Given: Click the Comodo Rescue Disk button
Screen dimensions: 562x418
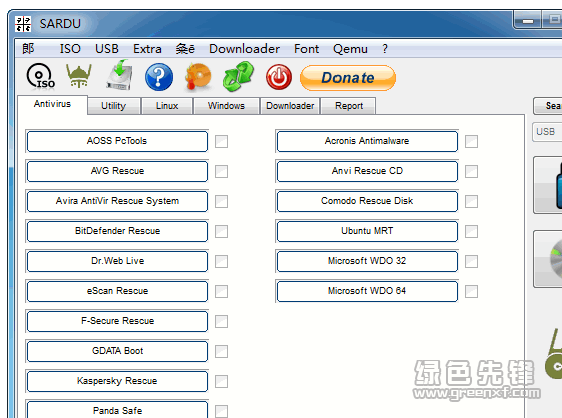Looking at the screenshot, I should pyautogui.click(x=367, y=201).
